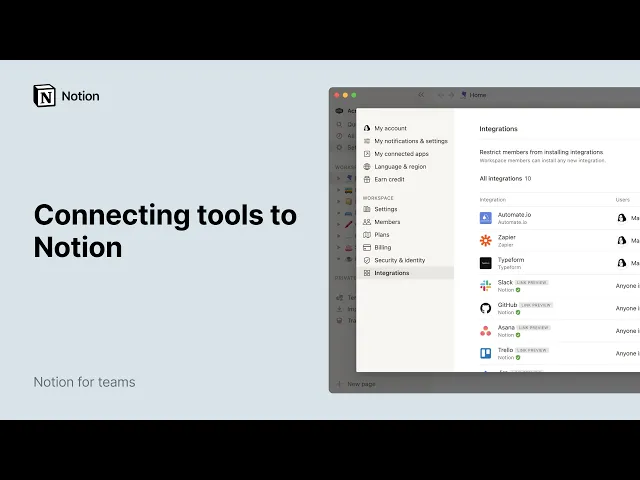The image size is (640, 480).
Task: Click the Zapier logo icon
Action: pyautogui.click(x=485, y=240)
